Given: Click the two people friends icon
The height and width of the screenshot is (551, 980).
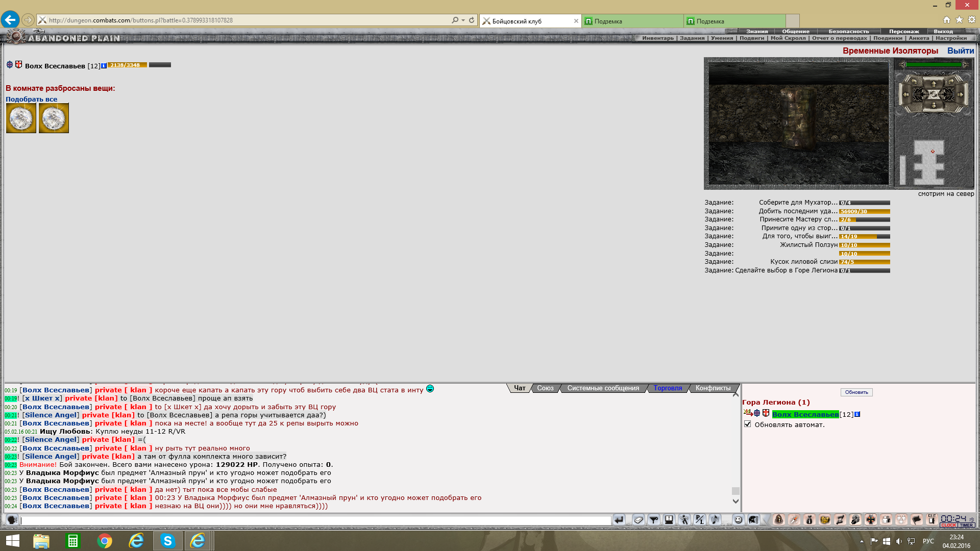Looking at the screenshot, I should 886,520.
